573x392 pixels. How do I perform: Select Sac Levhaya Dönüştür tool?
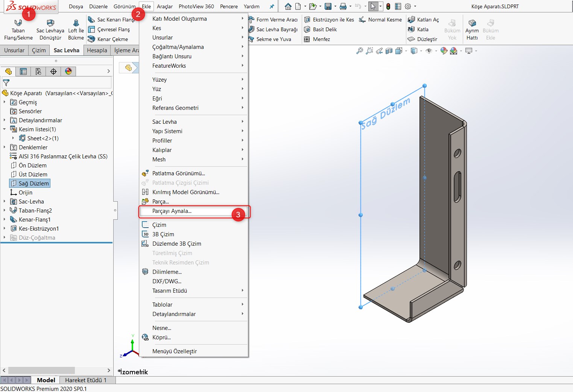(50, 29)
